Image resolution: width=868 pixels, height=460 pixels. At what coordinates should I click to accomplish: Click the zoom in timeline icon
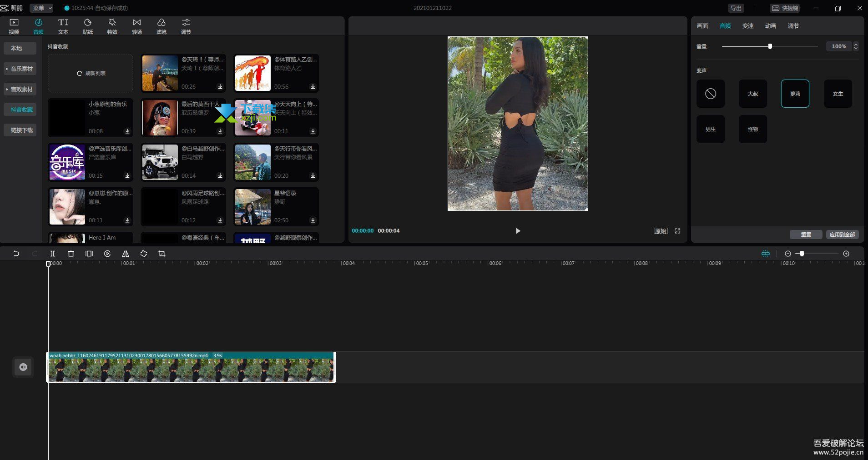point(846,254)
